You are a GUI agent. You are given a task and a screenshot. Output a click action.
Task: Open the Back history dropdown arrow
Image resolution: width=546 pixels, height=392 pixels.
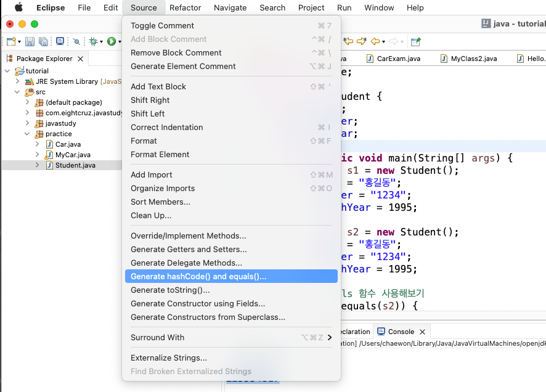383,42
